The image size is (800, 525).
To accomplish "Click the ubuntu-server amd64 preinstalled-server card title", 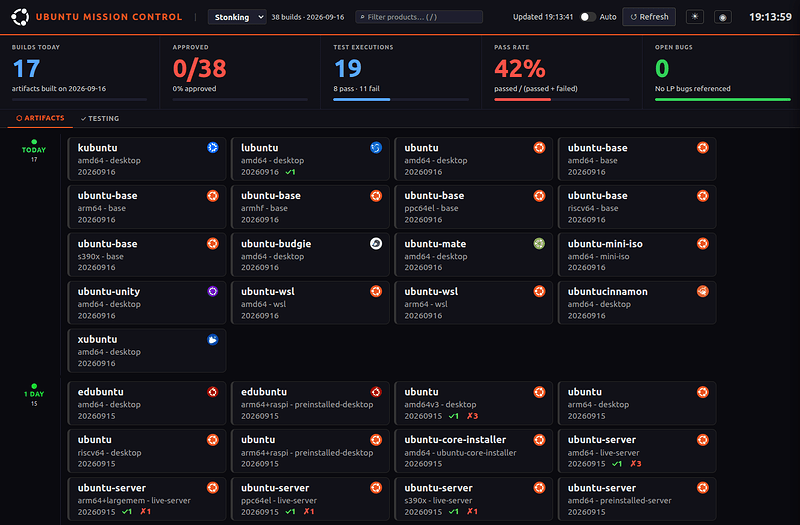I will (x=602, y=488).
